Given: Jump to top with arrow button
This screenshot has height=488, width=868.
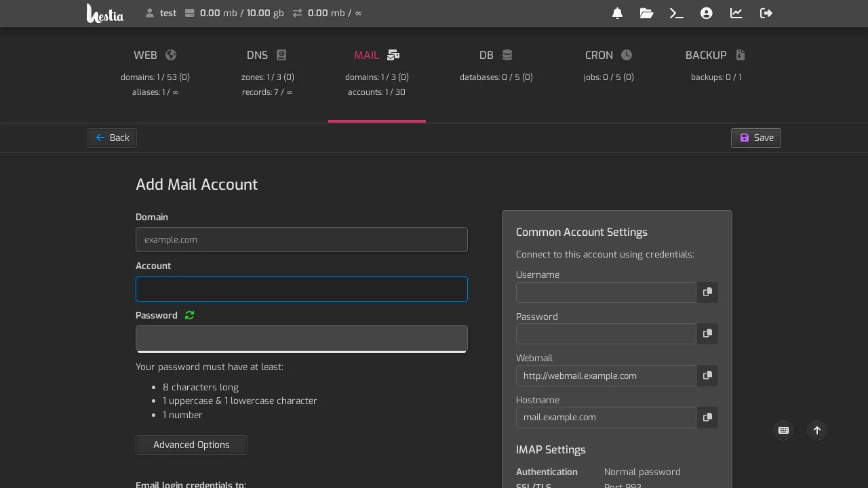Looking at the screenshot, I should point(817,430).
